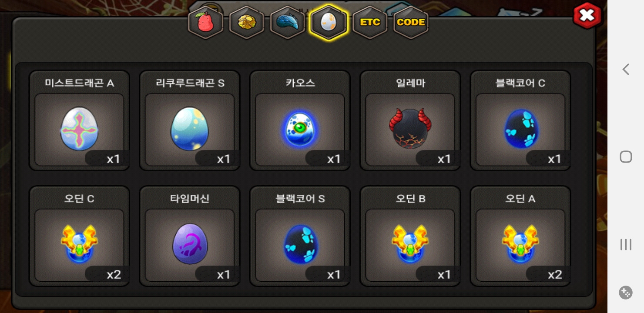Tap the 오딘 A egg item
The height and width of the screenshot is (313, 644).
tap(520, 236)
